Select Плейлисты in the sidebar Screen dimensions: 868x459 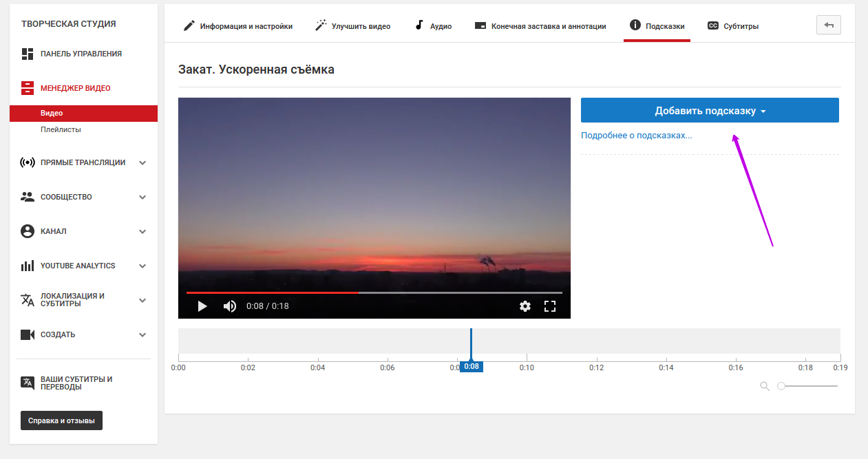pos(61,129)
